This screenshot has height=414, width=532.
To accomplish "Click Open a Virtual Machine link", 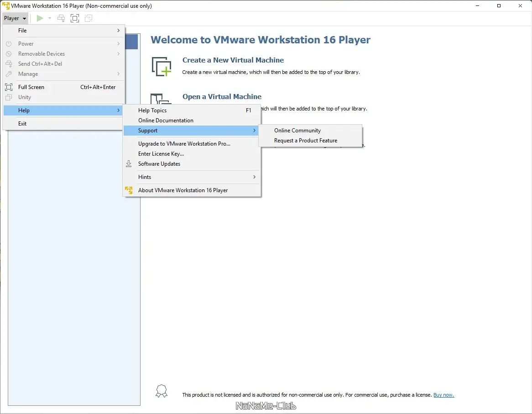I will pos(222,97).
